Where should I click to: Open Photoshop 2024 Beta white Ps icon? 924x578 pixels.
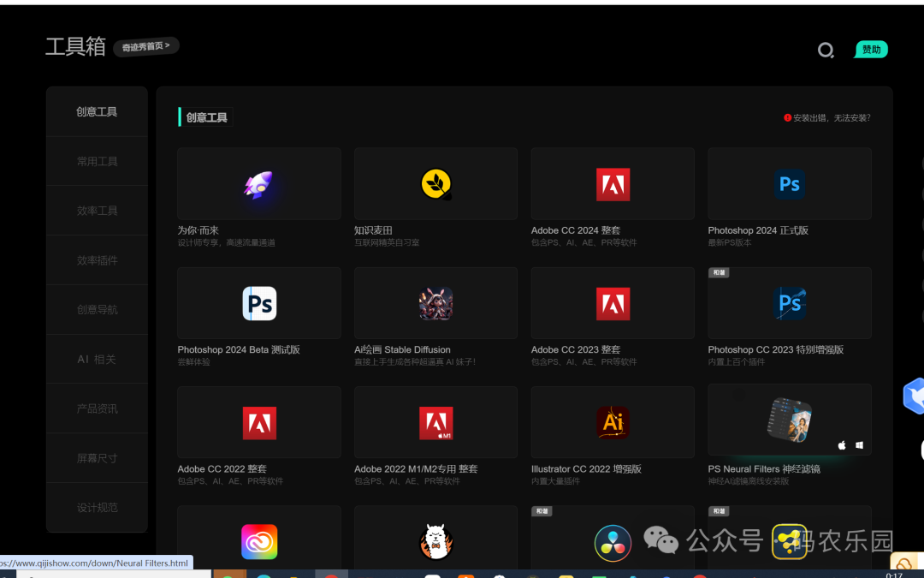tap(259, 304)
